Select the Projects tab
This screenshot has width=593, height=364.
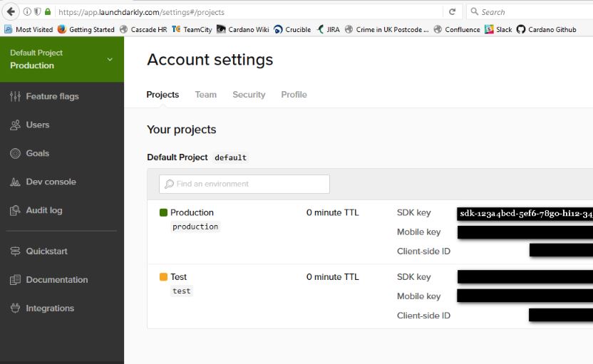click(163, 95)
